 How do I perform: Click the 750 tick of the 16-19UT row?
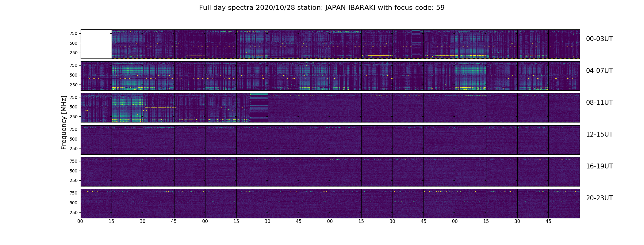tap(74, 161)
